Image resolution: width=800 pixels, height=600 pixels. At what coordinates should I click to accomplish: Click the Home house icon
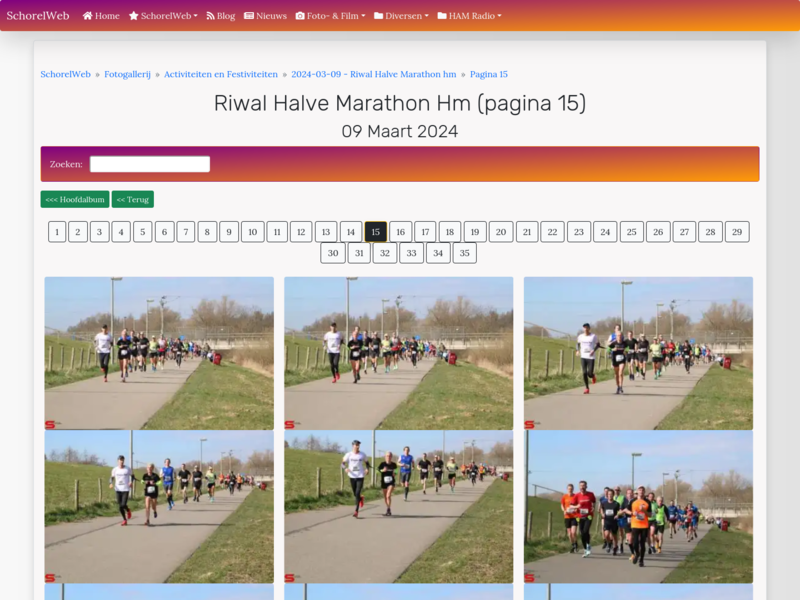88,16
